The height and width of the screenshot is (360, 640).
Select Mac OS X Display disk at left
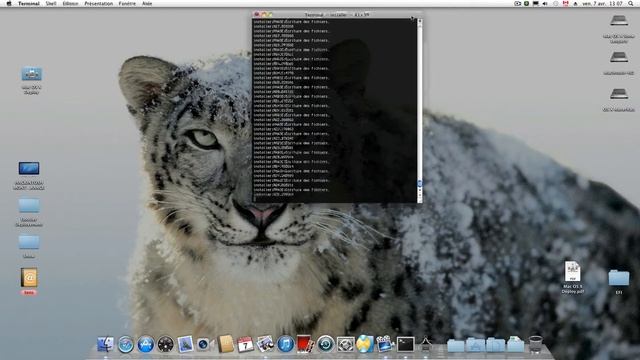point(31,74)
